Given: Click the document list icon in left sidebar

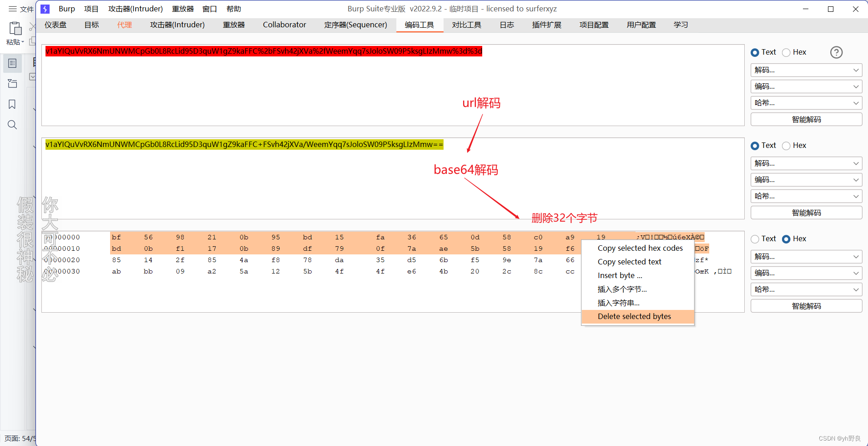Looking at the screenshot, I should [x=12, y=63].
